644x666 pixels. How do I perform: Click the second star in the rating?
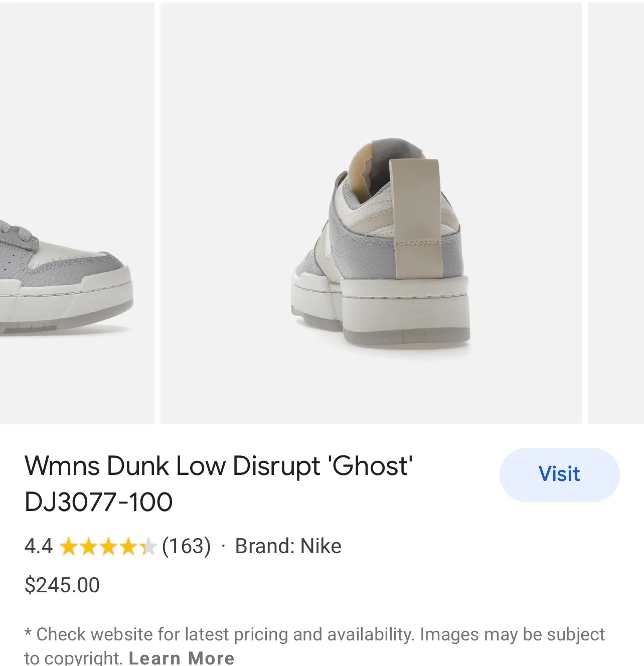click(88, 547)
